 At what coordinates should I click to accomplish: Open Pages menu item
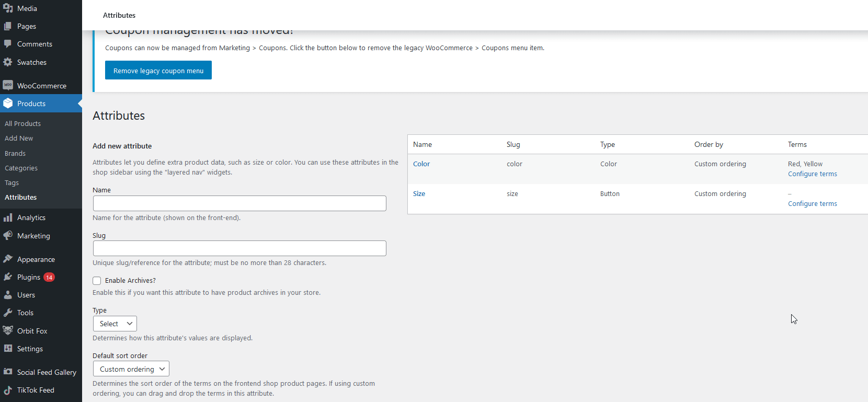tap(27, 26)
